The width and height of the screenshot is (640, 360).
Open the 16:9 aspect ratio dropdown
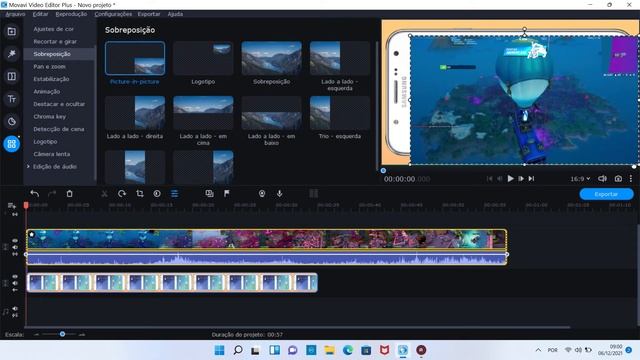click(580, 178)
